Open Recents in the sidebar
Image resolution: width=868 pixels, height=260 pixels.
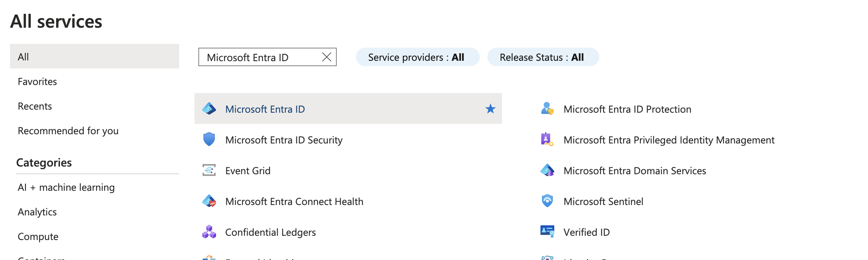pos(35,106)
